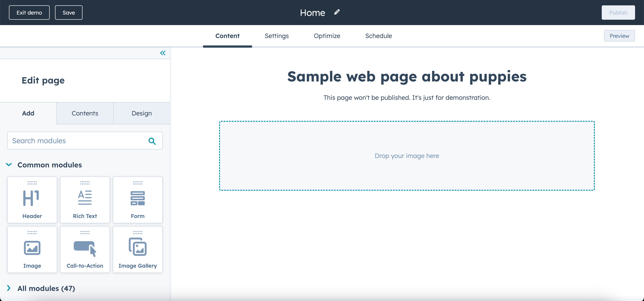Select the Image Gallery module icon
The image size is (644, 301).
click(x=138, y=247)
